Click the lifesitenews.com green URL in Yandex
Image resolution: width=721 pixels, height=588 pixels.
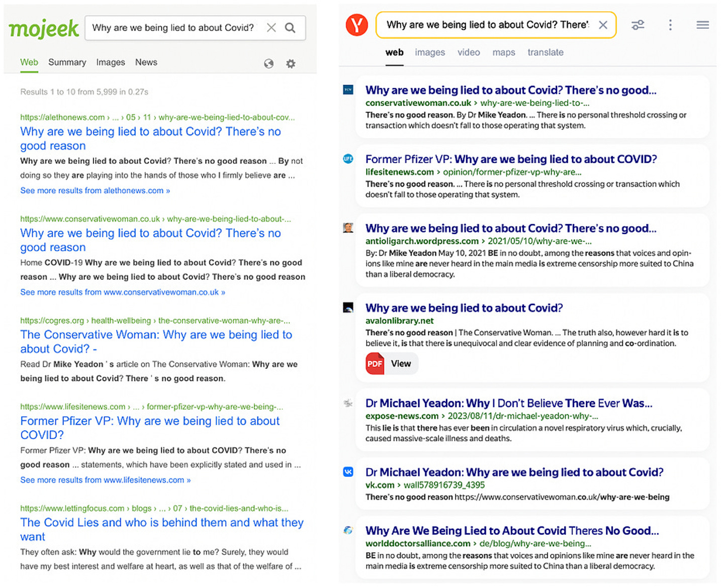[474, 172]
